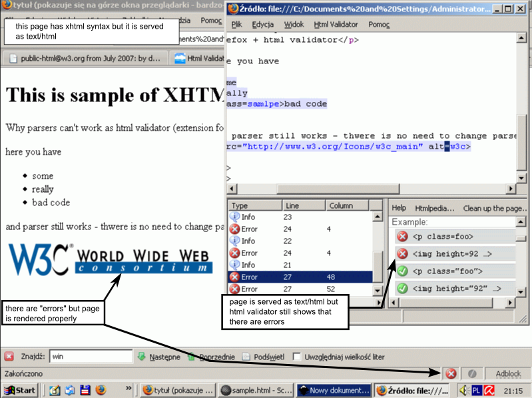The image size is (532, 398).
Task: Click scroll up arrow in source view
Action: tap(521, 37)
